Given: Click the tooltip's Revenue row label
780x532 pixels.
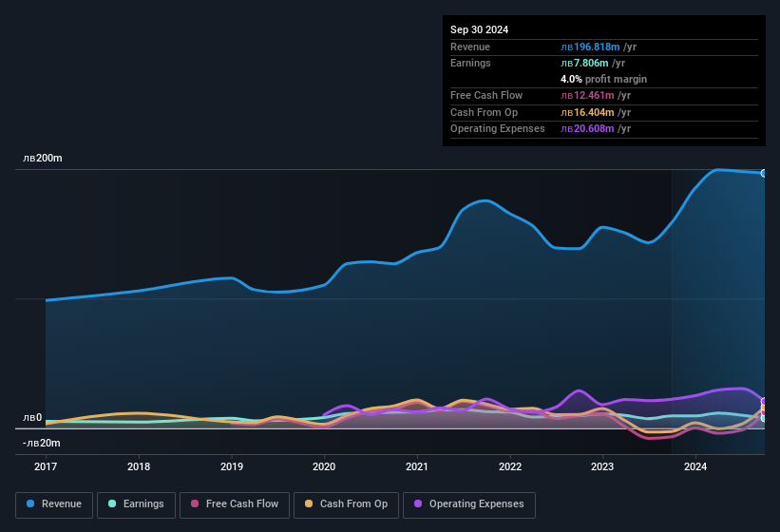Looking at the screenshot, I should coord(470,47).
